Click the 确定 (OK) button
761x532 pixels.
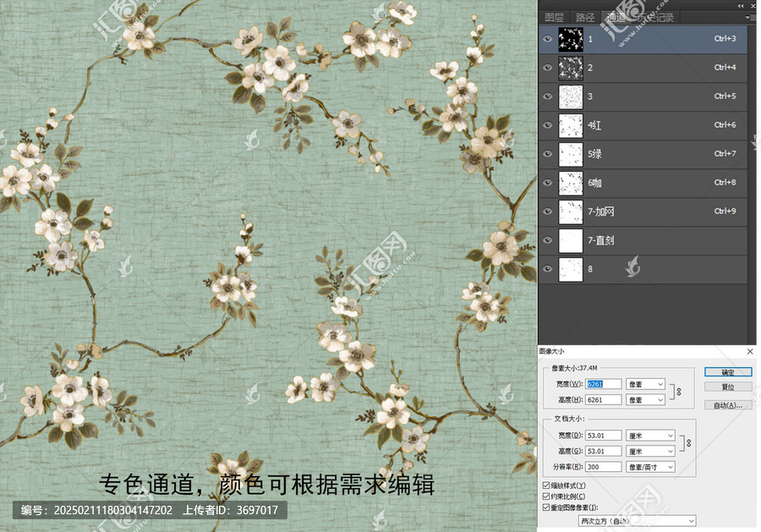pos(728,372)
